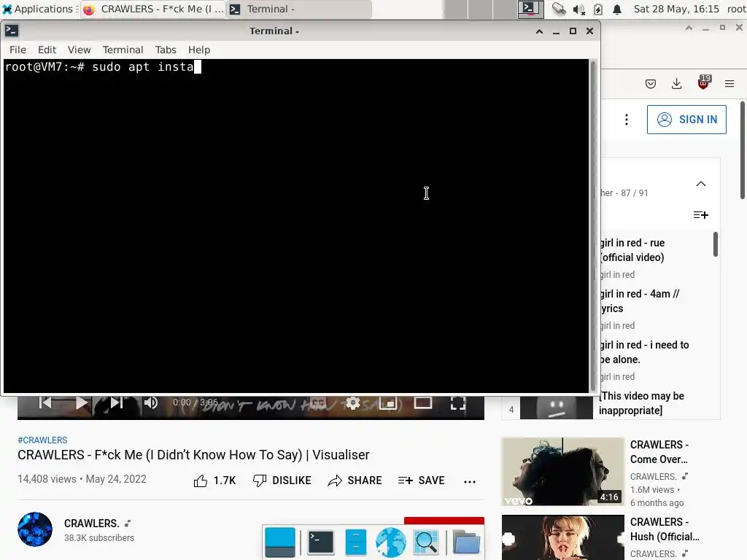Open the Firefox hamburger menu
The width and height of the screenshot is (747, 560).
click(729, 84)
